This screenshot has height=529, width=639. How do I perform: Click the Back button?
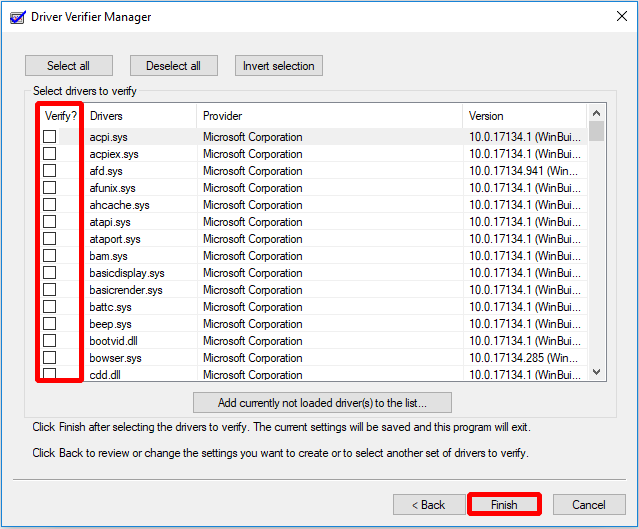[x=429, y=505]
